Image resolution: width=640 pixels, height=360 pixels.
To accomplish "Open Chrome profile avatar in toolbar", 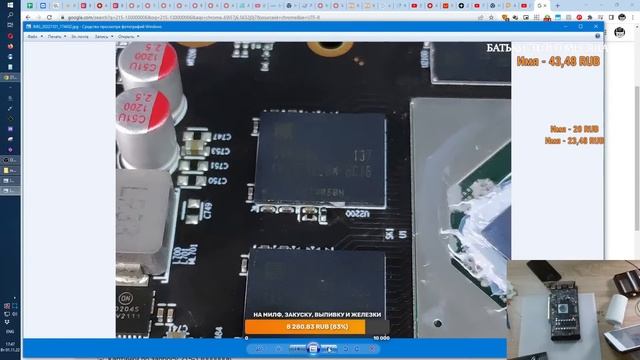I will tap(622, 17).
